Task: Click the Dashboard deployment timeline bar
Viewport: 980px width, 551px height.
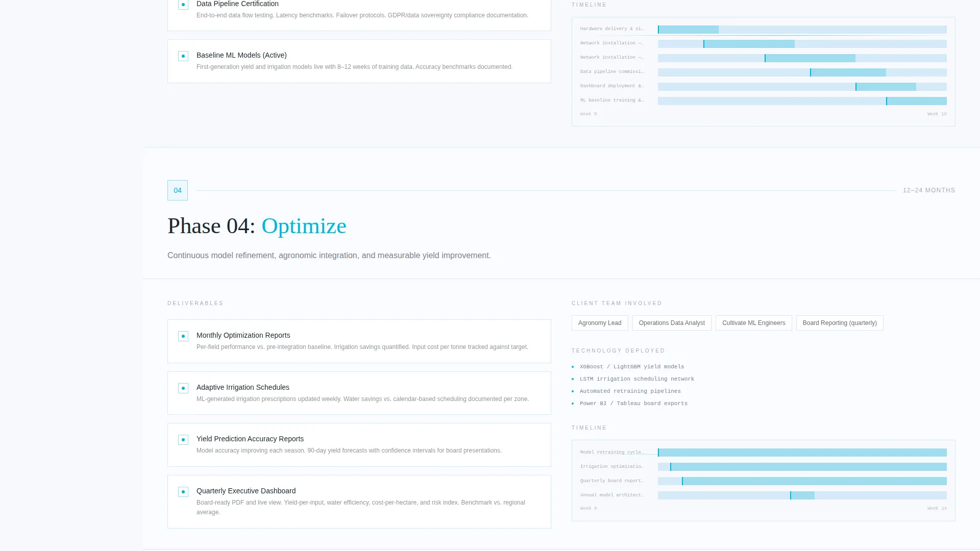Action: pyautogui.click(x=886, y=87)
